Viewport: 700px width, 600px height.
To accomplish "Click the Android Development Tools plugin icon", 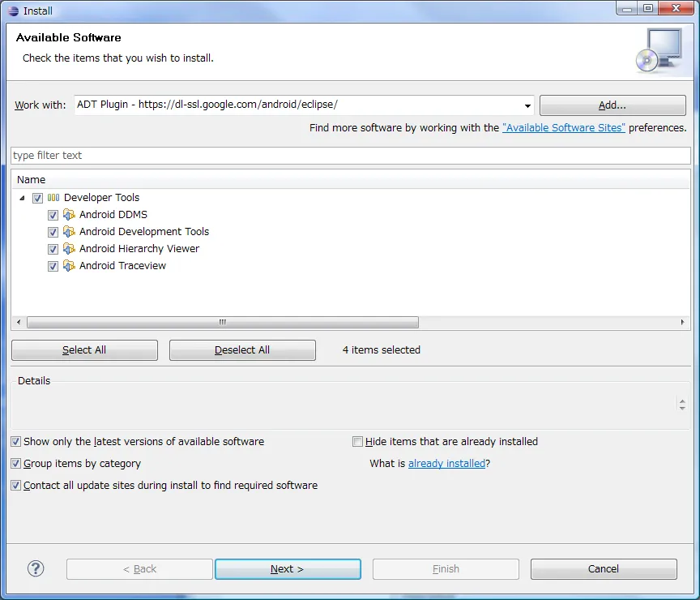I will (x=69, y=232).
